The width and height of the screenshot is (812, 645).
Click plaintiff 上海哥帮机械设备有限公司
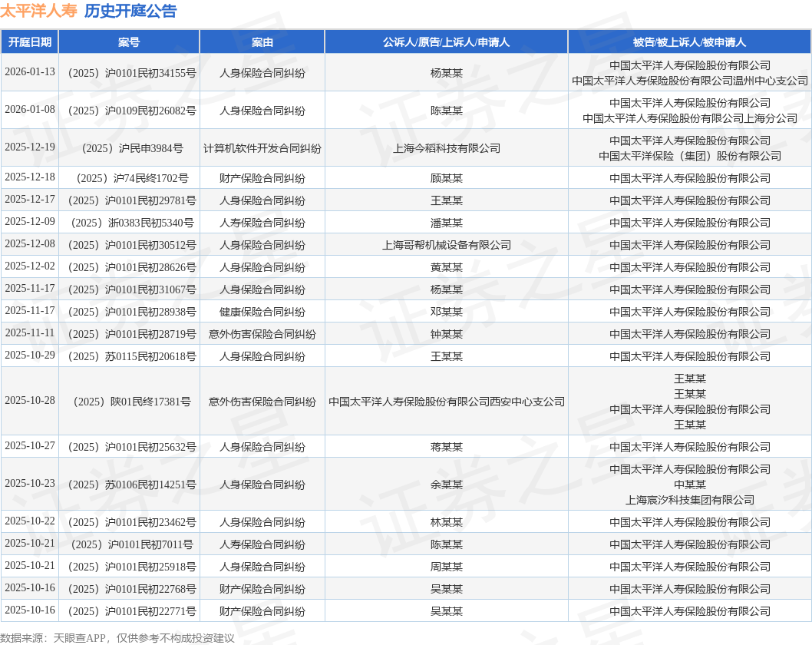[447, 245]
